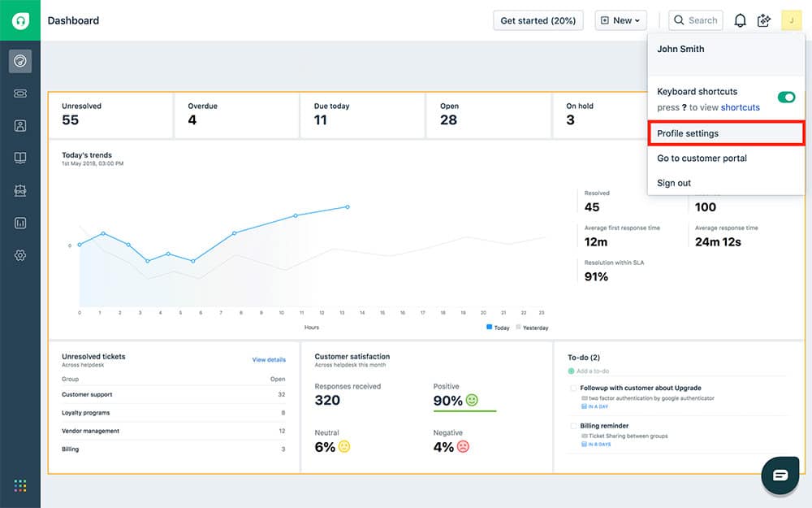
Task: Collapse the profile menu via the J avatar
Action: (x=791, y=20)
